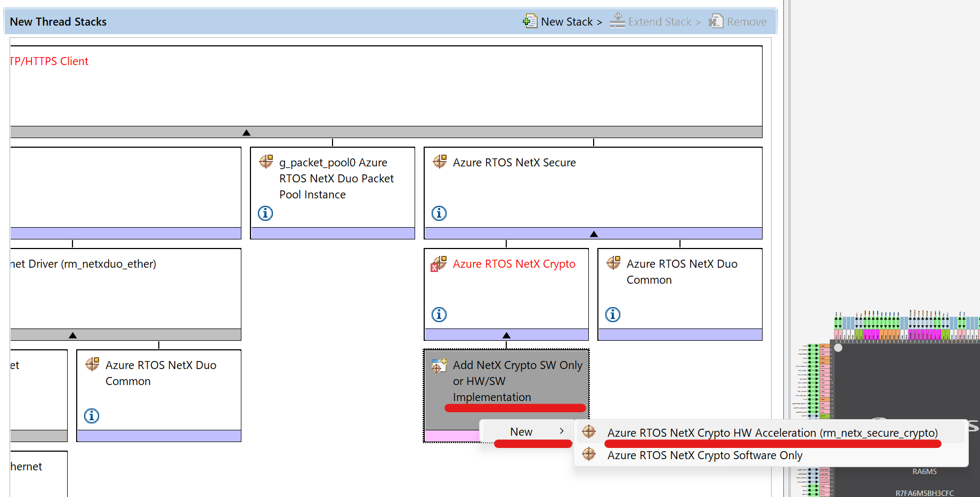Collapse the HTTP/HTTPS Client stack triangle
The height and width of the screenshot is (497, 980).
(x=246, y=133)
